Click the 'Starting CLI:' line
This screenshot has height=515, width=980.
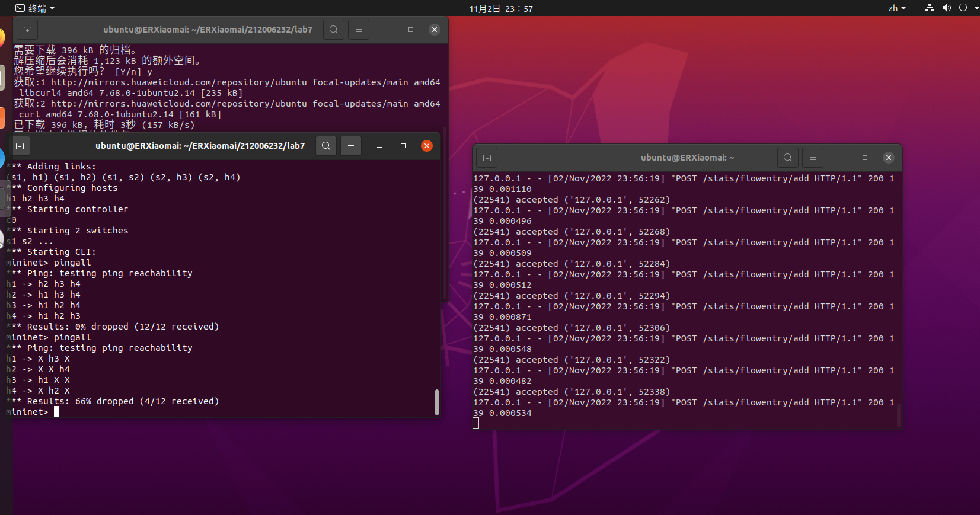[51, 252]
